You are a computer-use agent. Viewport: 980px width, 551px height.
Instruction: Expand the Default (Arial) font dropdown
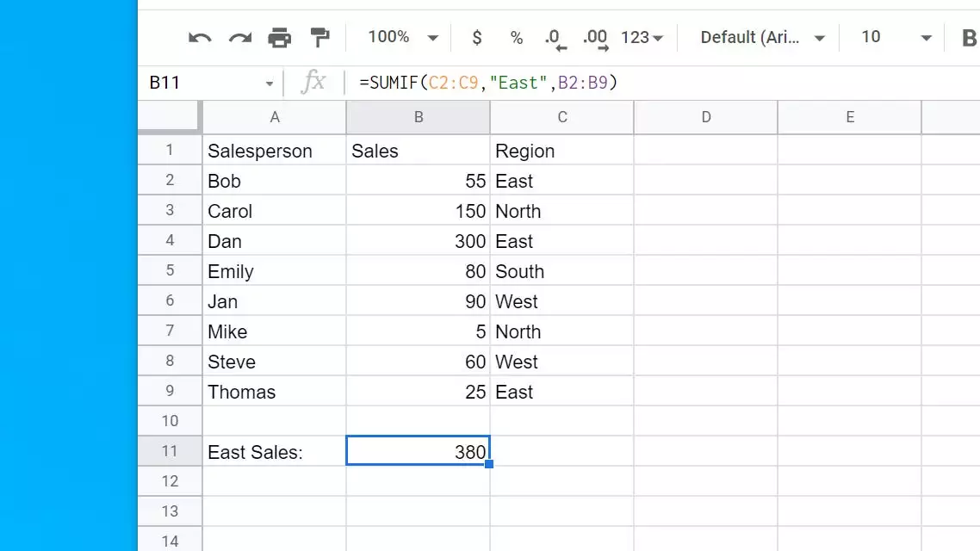[763, 38]
